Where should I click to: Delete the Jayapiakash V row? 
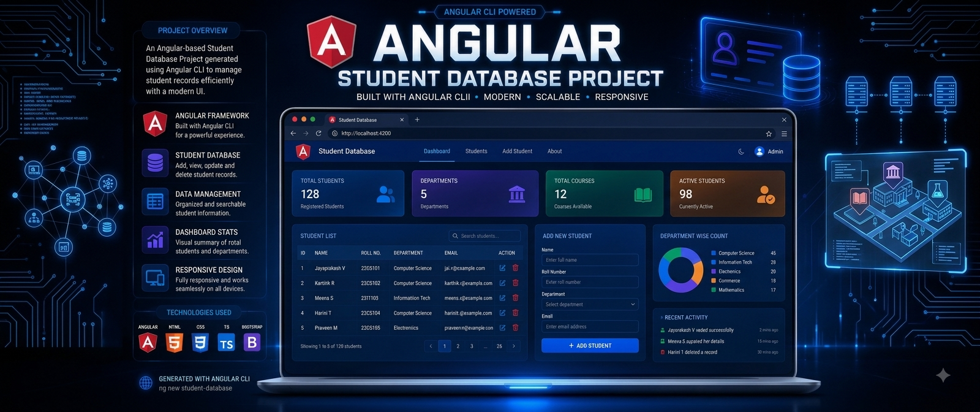pyautogui.click(x=515, y=268)
